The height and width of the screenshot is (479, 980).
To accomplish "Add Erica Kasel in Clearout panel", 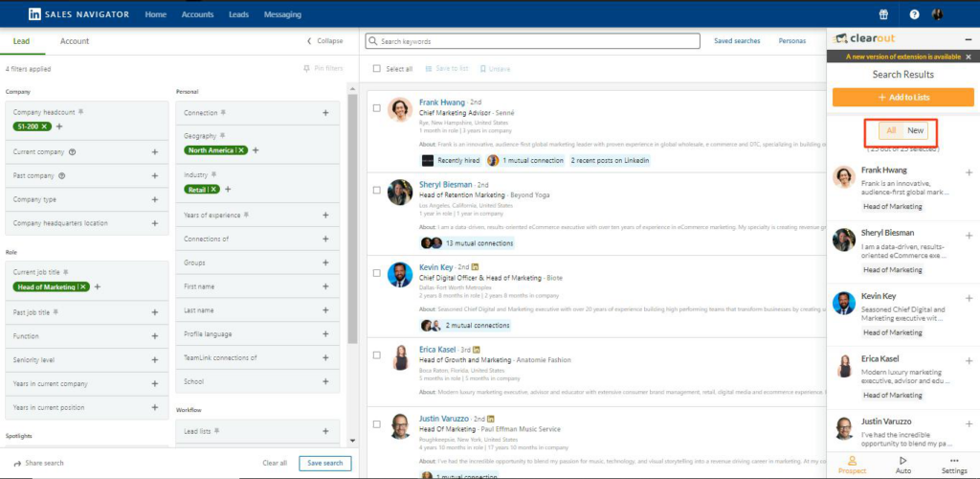I will 969,361.
